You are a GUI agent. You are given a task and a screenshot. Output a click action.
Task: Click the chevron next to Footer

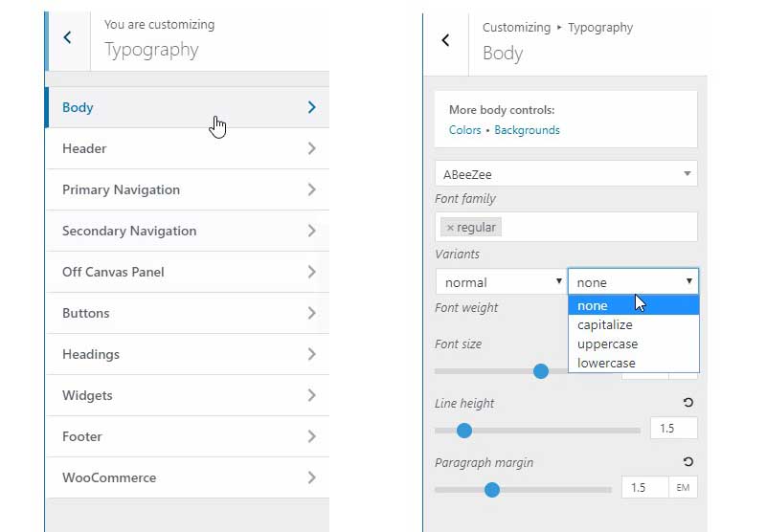point(312,436)
